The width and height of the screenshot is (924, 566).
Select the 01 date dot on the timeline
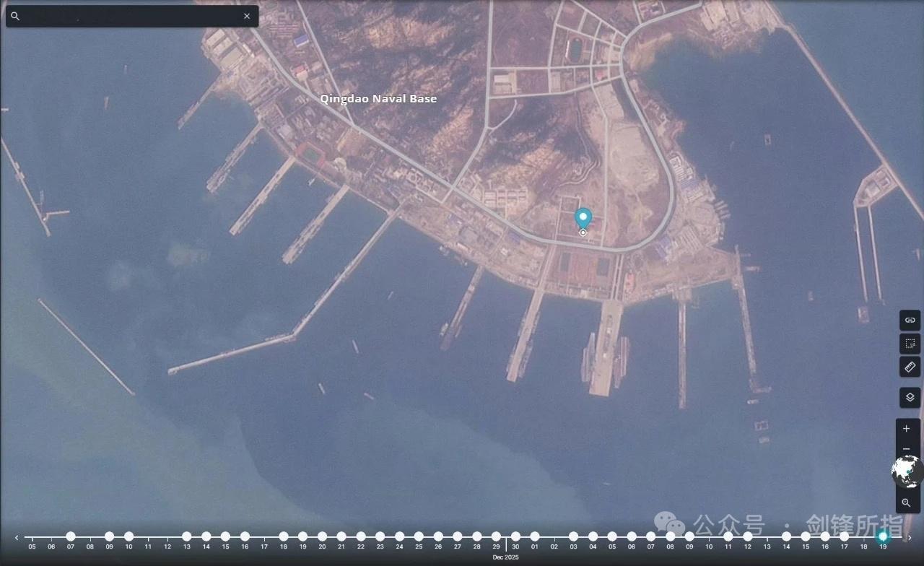coord(535,536)
